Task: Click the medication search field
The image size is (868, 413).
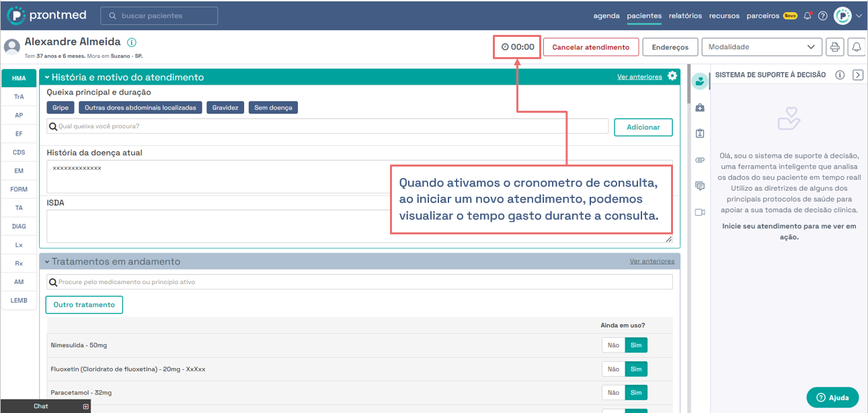Action: pyautogui.click(x=360, y=282)
